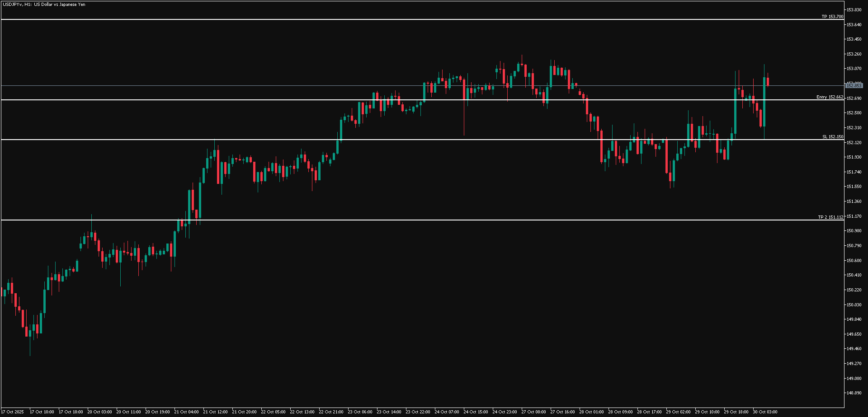Click the 151.550 price scale label
This screenshot has width=868, height=417.
854,187
